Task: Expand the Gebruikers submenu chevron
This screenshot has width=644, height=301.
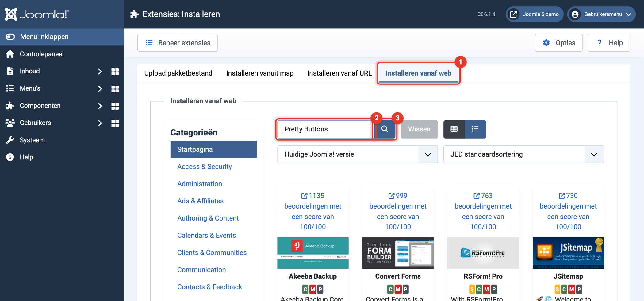Action: [x=100, y=123]
